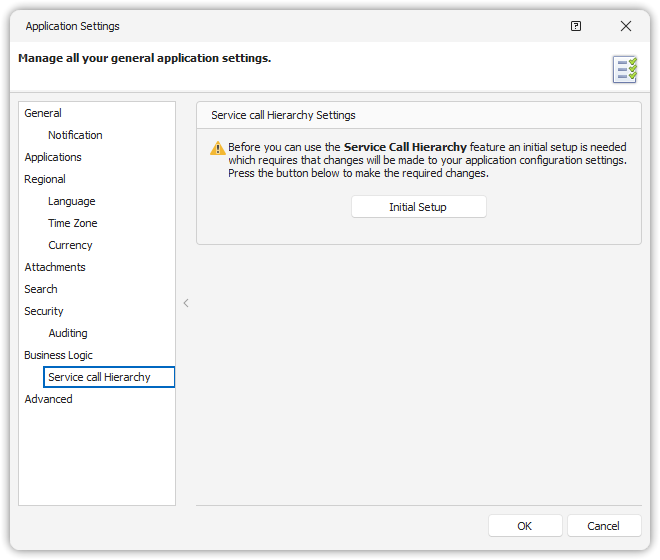Cancel the Application Settings dialog

(x=604, y=526)
